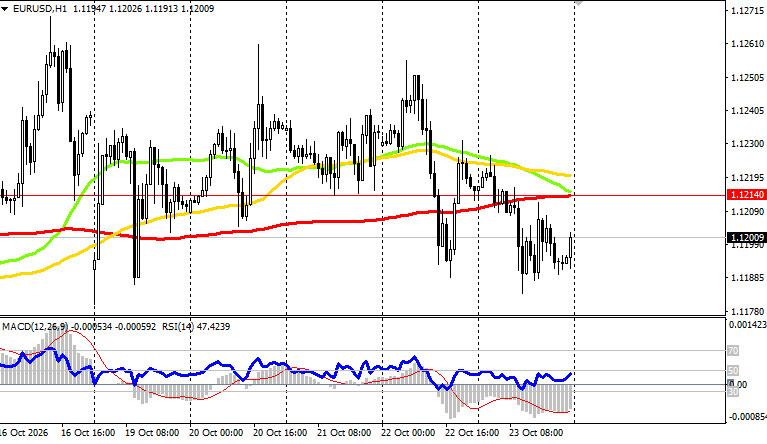The width and height of the screenshot is (767, 444).
Task: Click the 0.001423 indicator scale value
Action: click(747, 325)
